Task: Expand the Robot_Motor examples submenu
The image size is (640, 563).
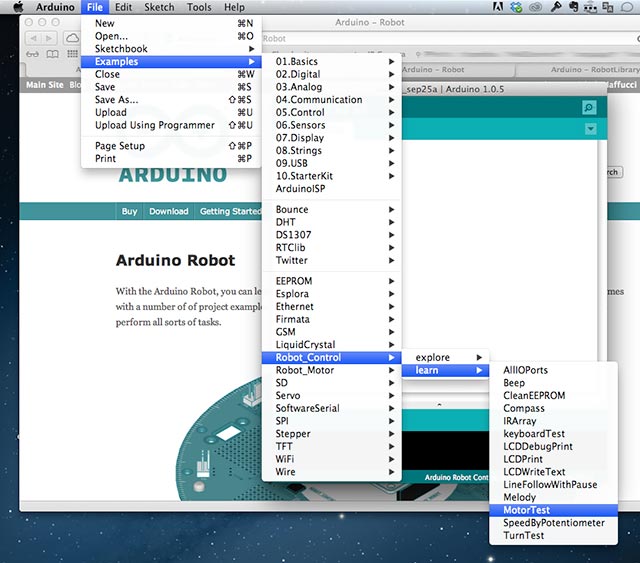Action: tap(331, 370)
